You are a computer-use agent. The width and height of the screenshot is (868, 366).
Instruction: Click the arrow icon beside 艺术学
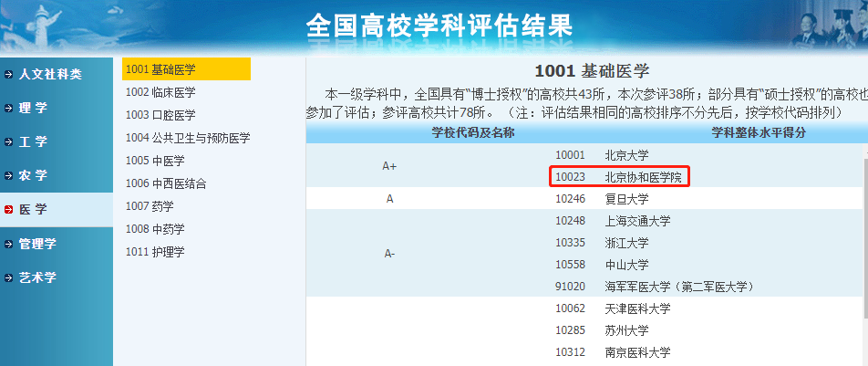click(8, 277)
